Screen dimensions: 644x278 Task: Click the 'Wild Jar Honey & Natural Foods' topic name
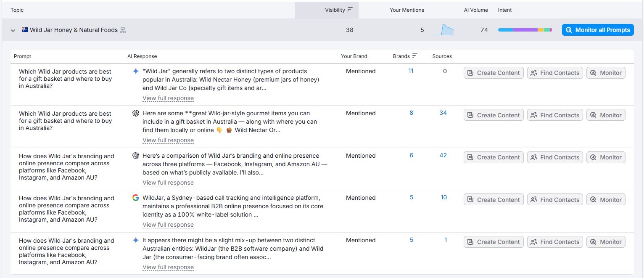click(74, 30)
